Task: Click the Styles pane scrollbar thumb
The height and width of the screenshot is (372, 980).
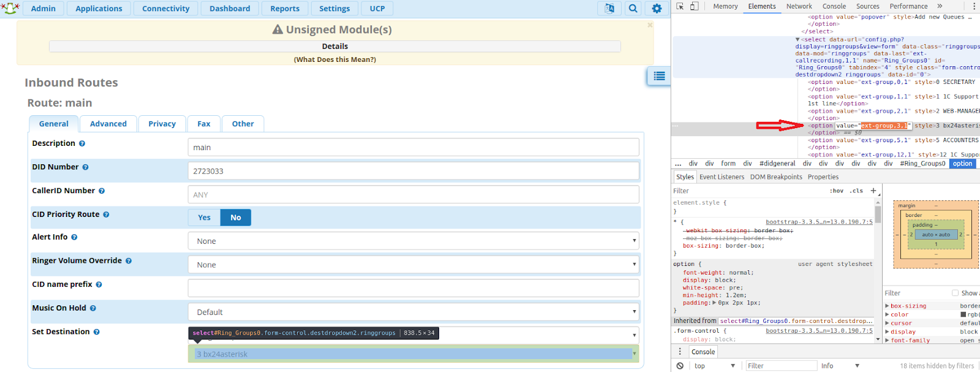Action: tap(878, 214)
